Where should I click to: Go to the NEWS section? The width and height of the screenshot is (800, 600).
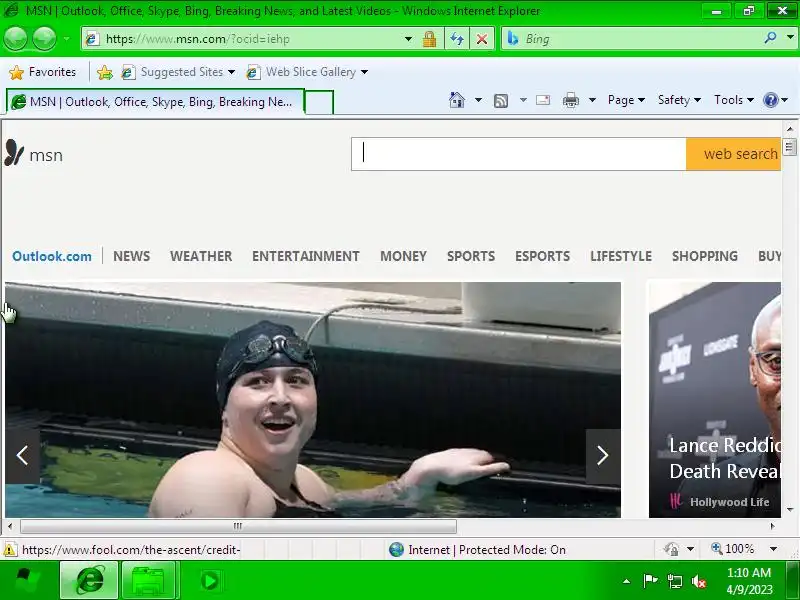point(132,256)
